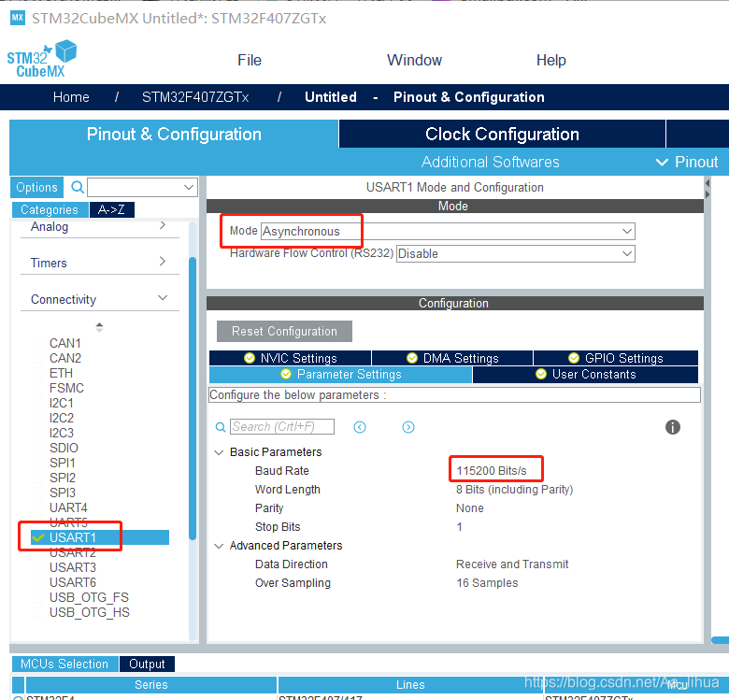Screen dimensions: 729x700
Task: Select CAN1 peripheral
Action: (65, 343)
